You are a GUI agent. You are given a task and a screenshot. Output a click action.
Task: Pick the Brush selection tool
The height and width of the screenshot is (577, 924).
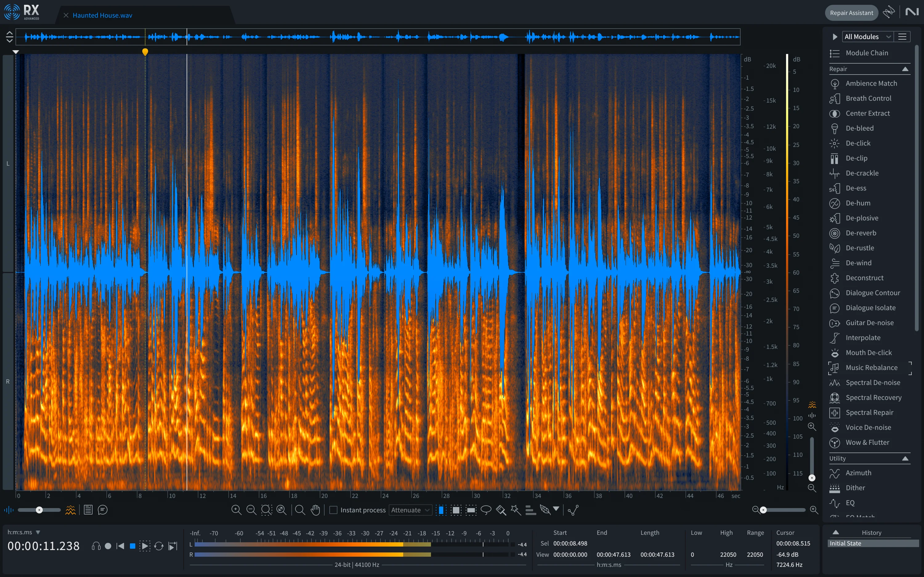pos(500,510)
